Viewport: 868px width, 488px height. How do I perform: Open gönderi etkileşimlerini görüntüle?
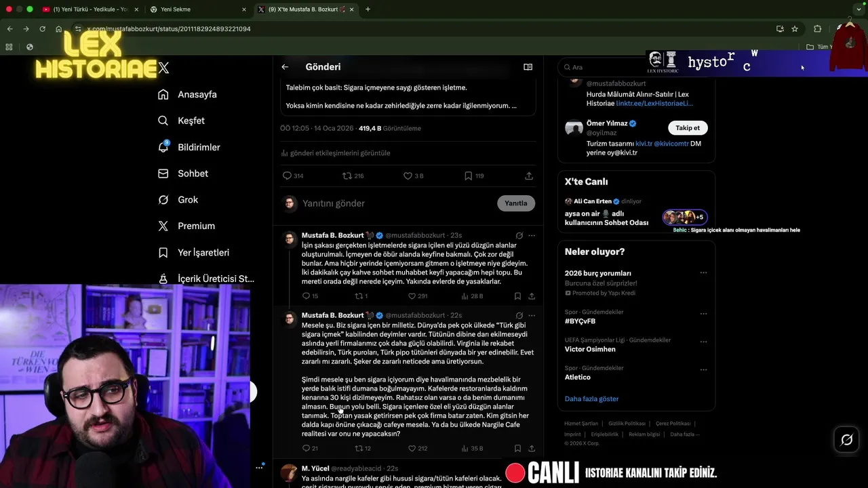point(336,153)
